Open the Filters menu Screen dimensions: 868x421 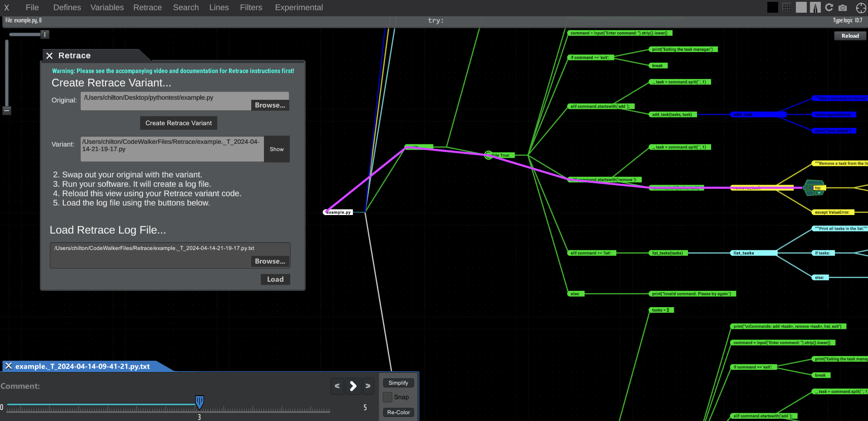click(251, 8)
